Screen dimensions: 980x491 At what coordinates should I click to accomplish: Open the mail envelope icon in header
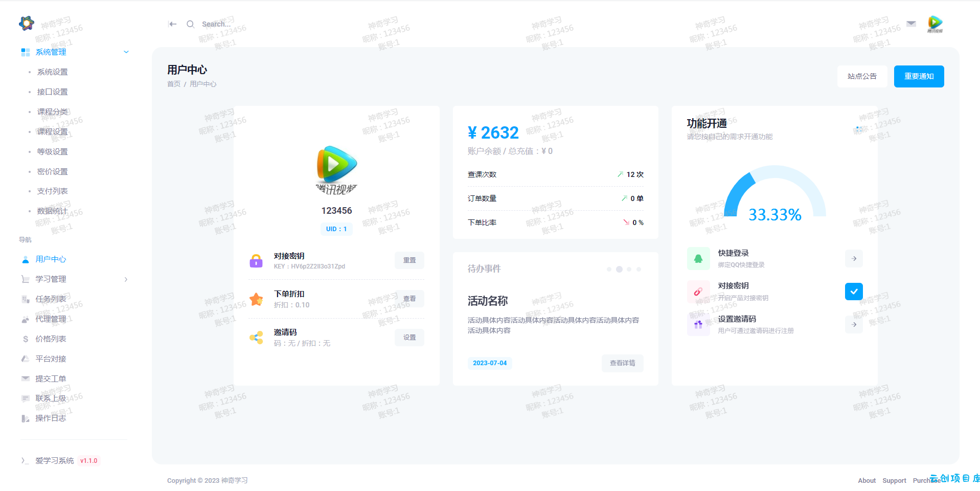(x=911, y=24)
